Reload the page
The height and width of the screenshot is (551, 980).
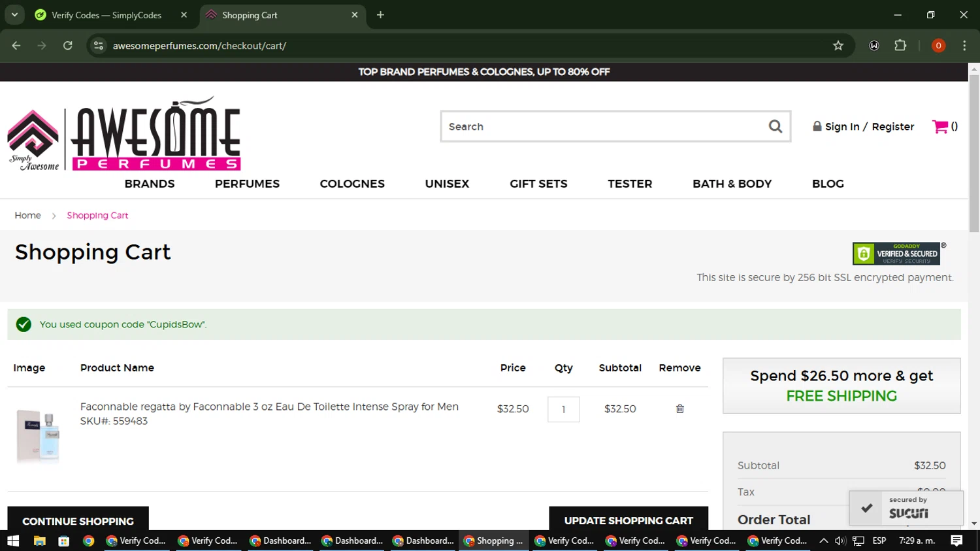[x=68, y=46]
